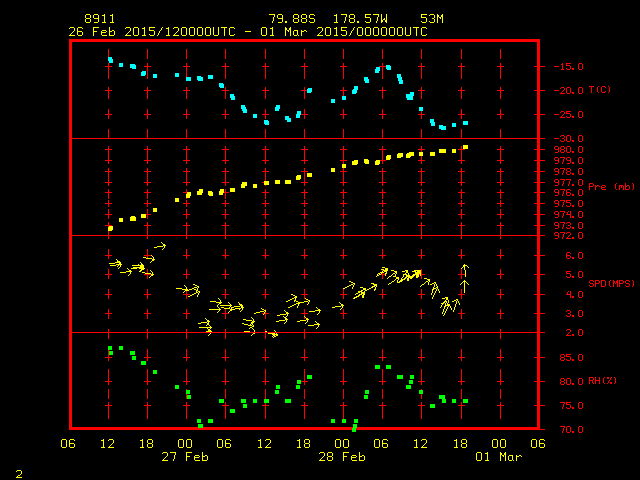Screen dimensions: 640x480
Task: Click the SPD(MPS) wind speed axis label
Action: tap(611, 283)
